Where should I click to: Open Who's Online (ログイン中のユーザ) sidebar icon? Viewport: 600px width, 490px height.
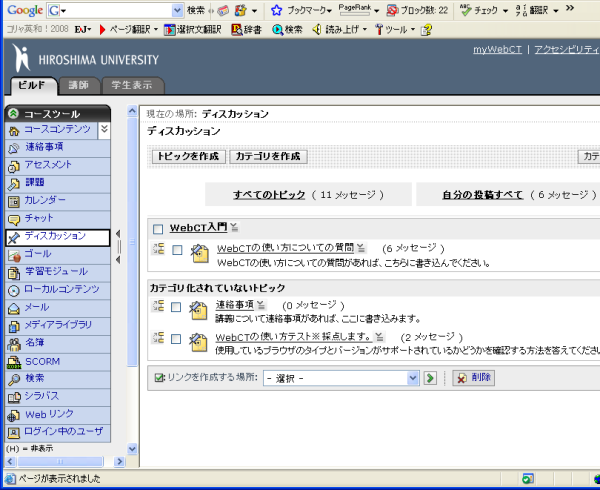tap(14, 433)
